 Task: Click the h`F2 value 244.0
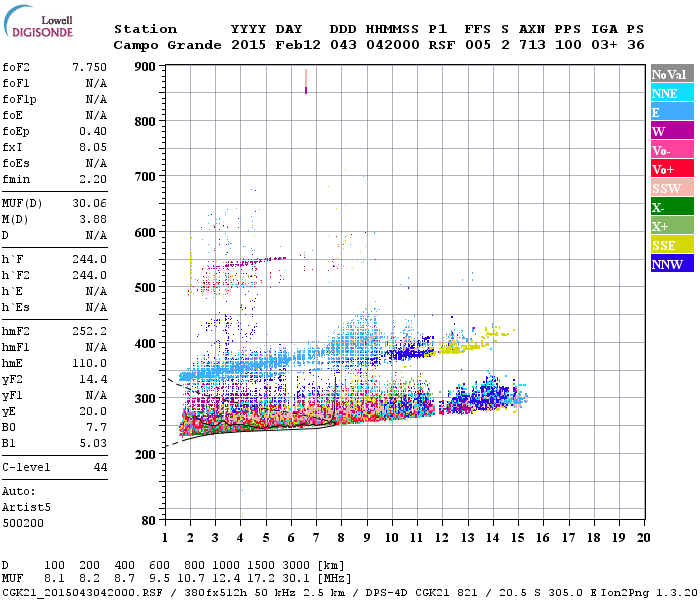89,275
